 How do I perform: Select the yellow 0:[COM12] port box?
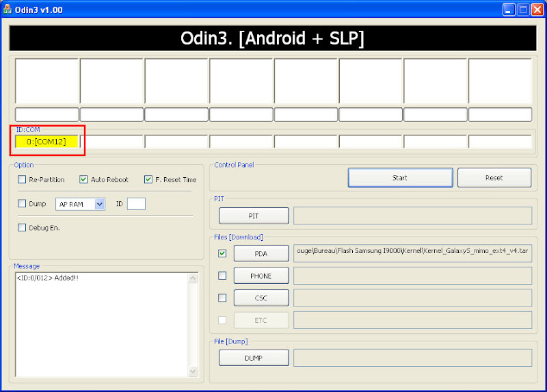(x=46, y=142)
